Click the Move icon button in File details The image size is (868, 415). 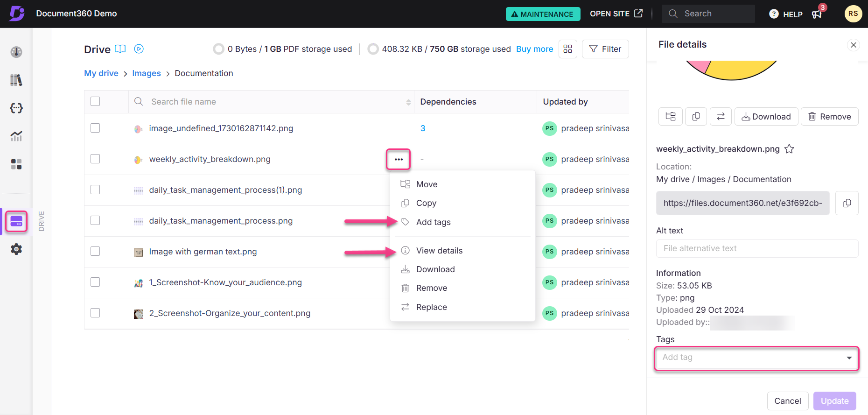(x=671, y=116)
